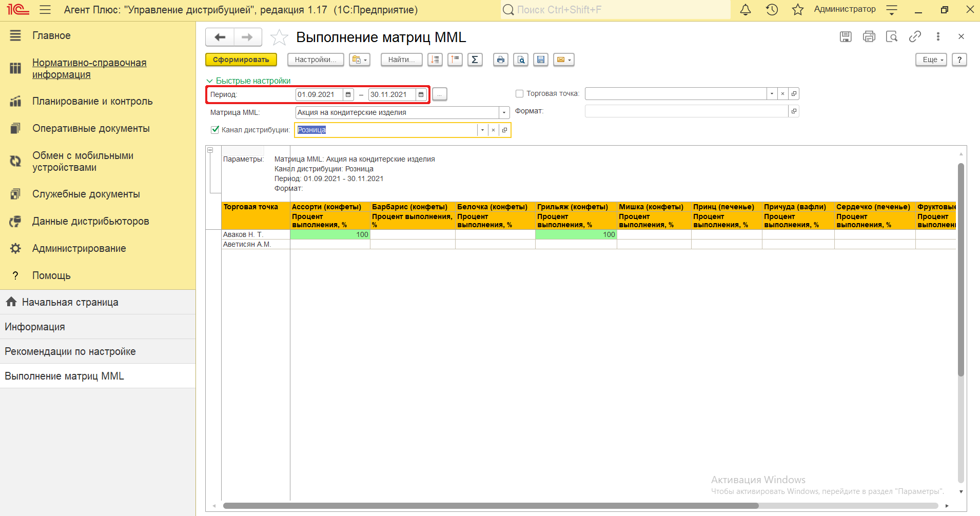Open the Помощь section
This screenshot has width=980, height=516.
pos(51,275)
